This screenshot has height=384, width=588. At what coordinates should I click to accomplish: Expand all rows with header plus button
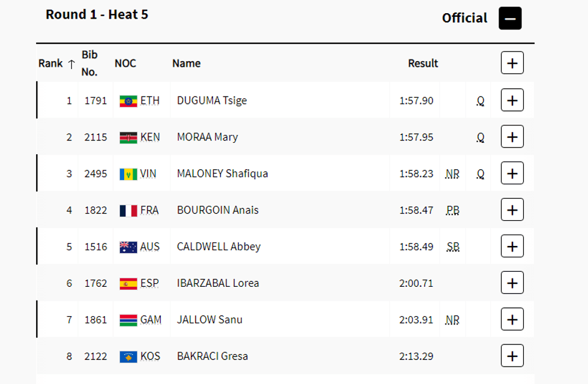(512, 63)
